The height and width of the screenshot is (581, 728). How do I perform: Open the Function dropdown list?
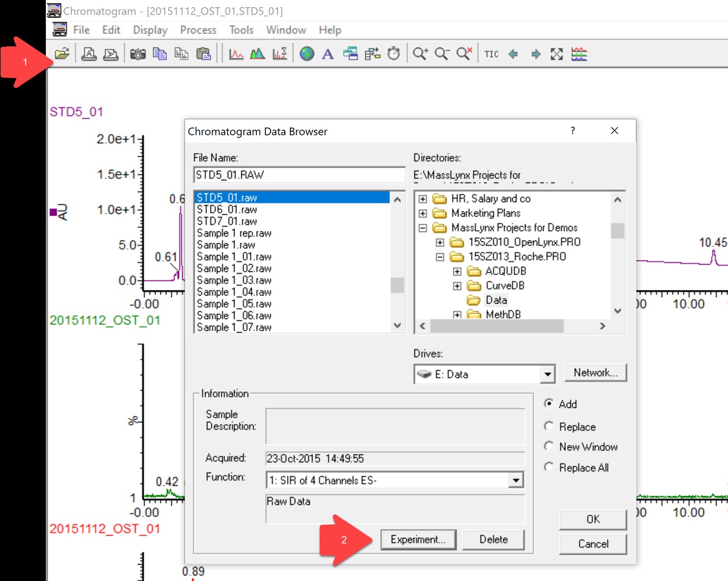point(516,480)
